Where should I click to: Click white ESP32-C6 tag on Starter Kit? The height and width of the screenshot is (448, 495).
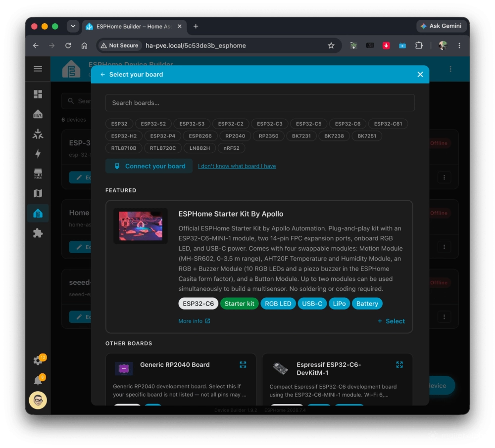point(198,304)
